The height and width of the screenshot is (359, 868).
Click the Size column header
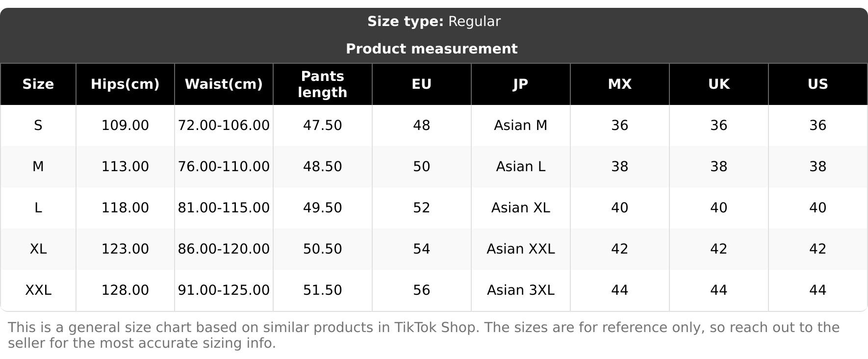pyautogui.click(x=38, y=84)
